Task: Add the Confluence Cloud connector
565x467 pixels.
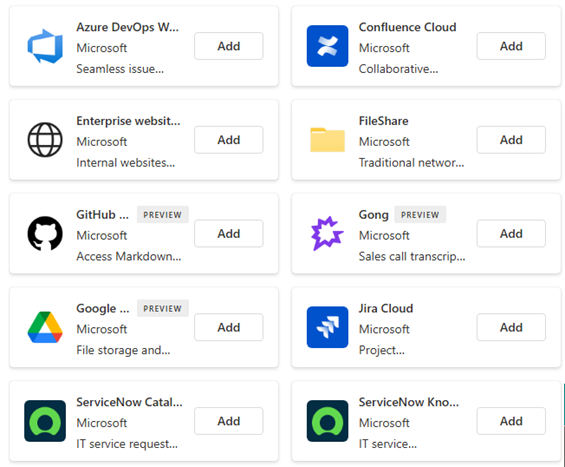Action: pos(511,46)
